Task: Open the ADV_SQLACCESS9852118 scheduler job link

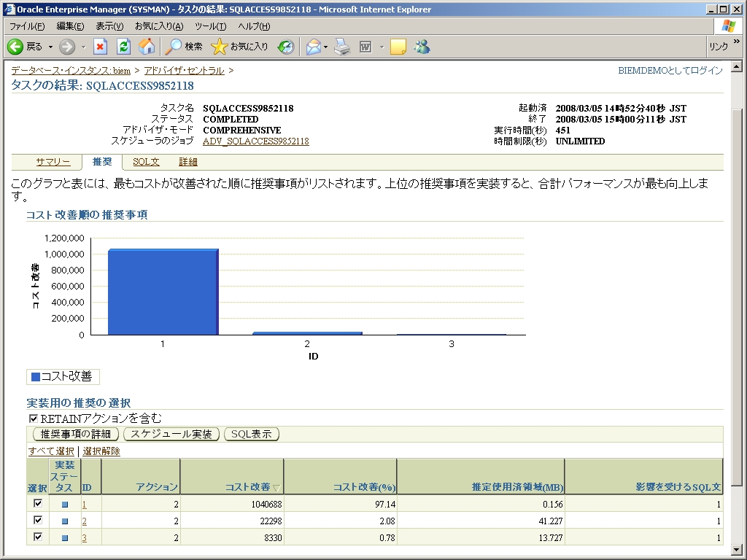Action: pyautogui.click(x=256, y=141)
